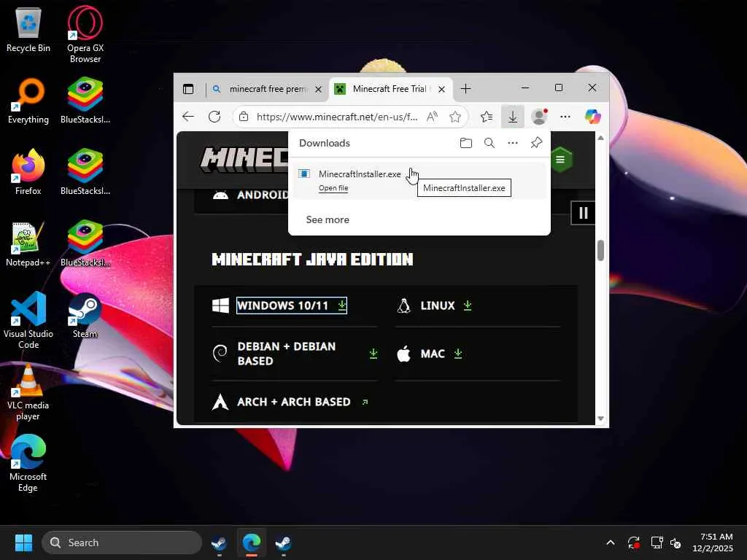Download the Linux Java edition
The image size is (747, 560).
[446, 306]
